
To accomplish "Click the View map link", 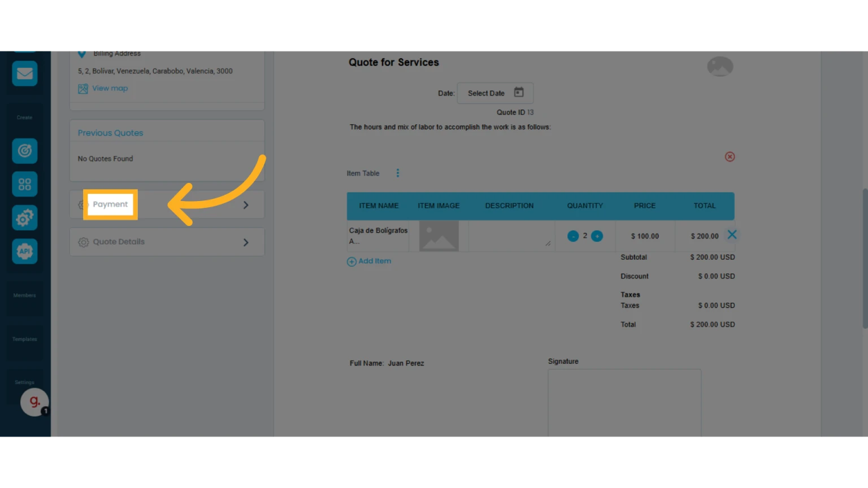I will (x=110, y=88).
